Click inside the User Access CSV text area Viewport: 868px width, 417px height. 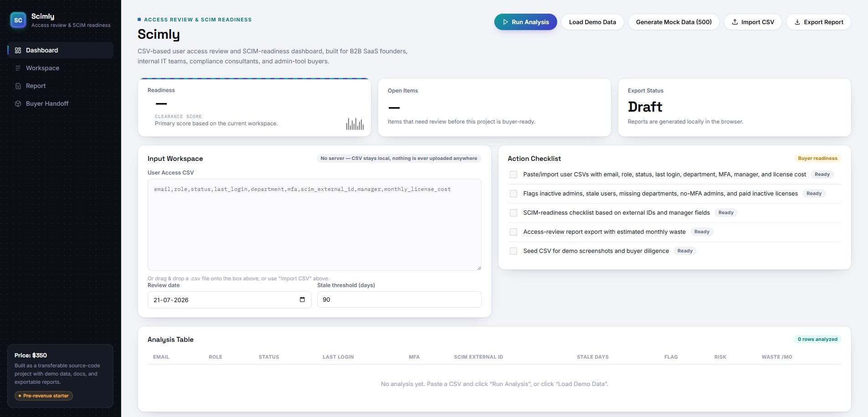click(314, 225)
